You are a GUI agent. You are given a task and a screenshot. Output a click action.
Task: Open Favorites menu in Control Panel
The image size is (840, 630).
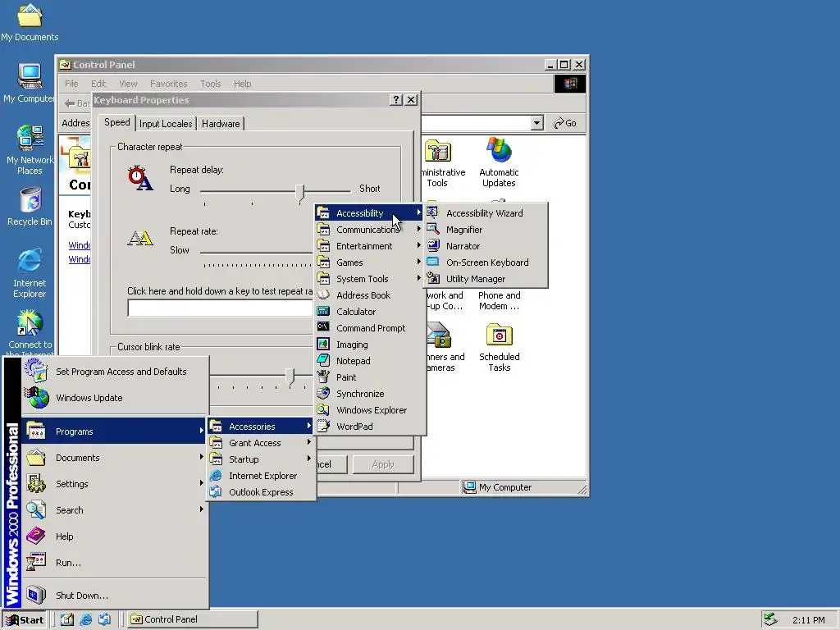pyautogui.click(x=169, y=84)
